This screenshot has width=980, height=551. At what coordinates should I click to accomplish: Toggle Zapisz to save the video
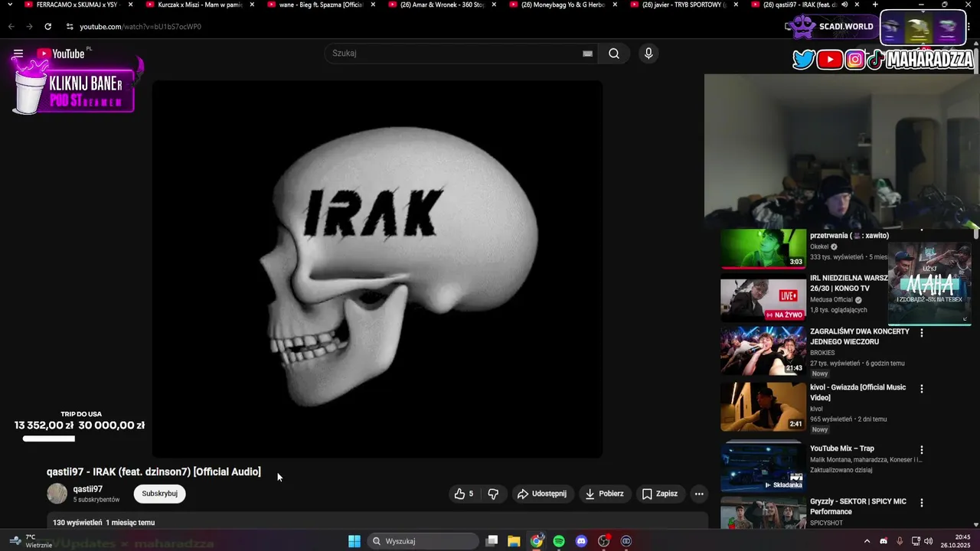[x=660, y=494]
